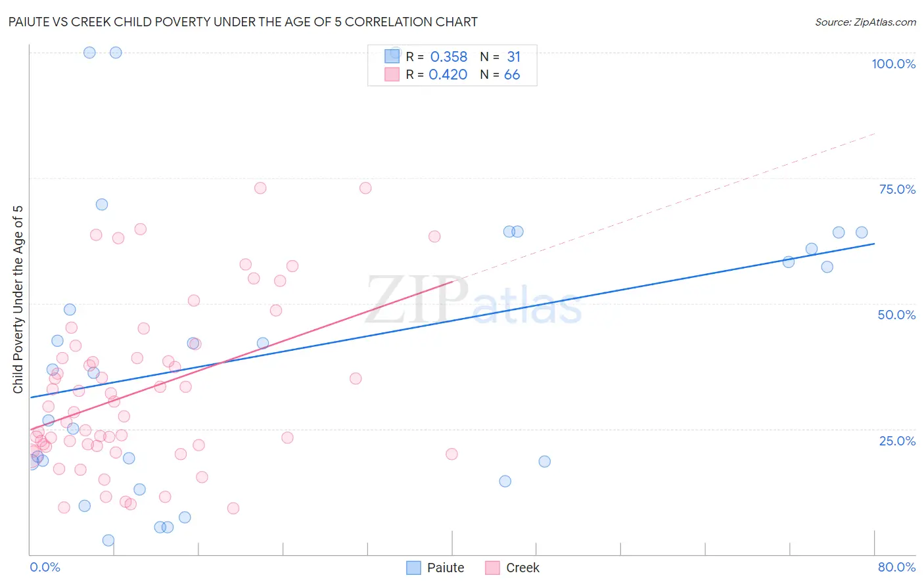
Task: Click the 80.0% x-axis label
Action: pyautogui.click(x=896, y=567)
